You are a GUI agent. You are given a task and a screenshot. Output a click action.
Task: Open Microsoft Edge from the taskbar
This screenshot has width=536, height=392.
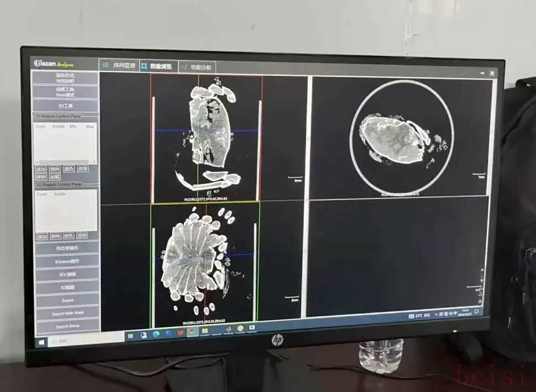[x=156, y=334]
